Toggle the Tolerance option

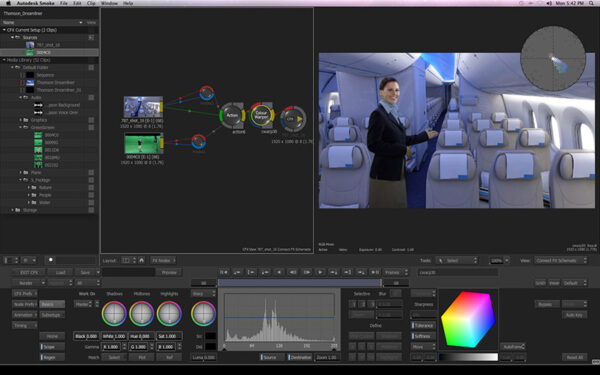point(423,325)
